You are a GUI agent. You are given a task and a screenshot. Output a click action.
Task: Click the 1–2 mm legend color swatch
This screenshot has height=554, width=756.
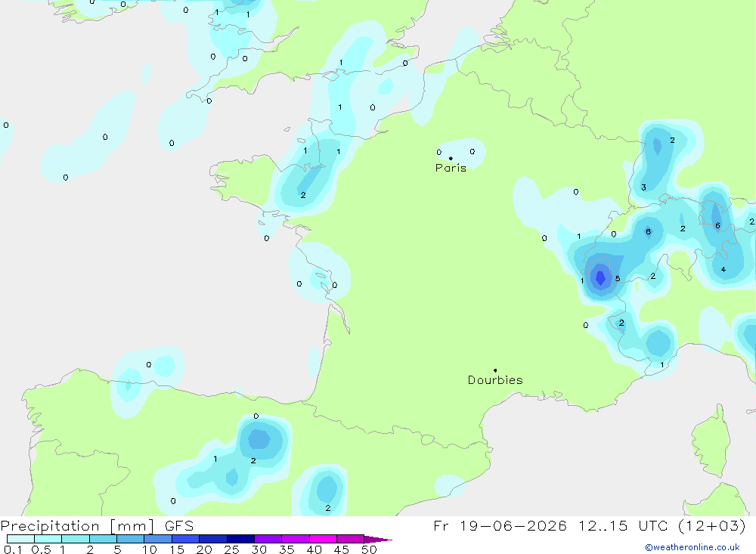click(x=76, y=539)
